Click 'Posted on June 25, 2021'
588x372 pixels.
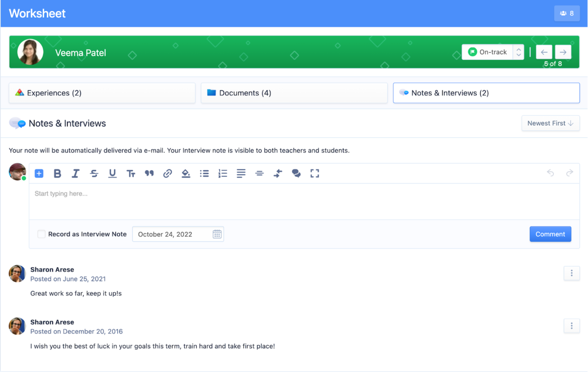click(x=68, y=279)
